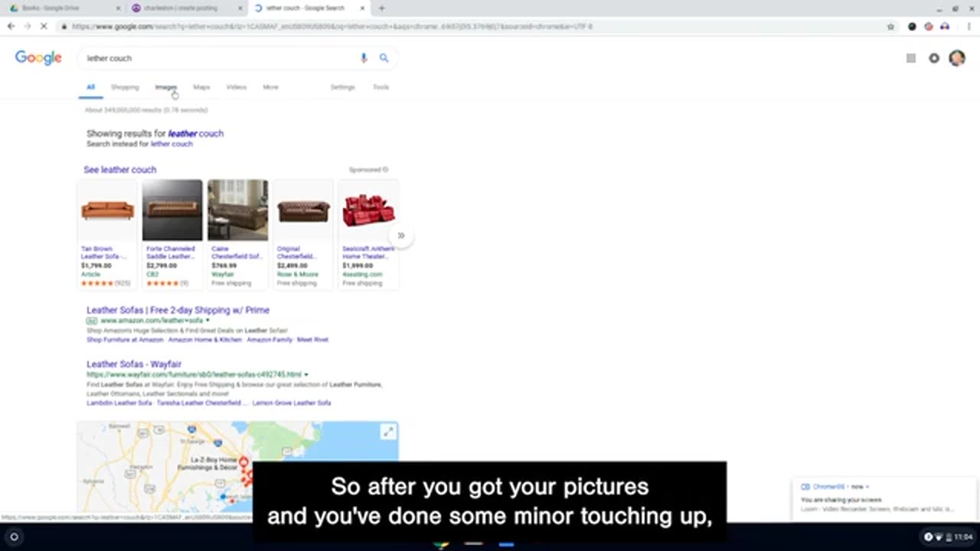Open the Chrome OS launcher circle
This screenshot has width=980, height=551.
pos(14,536)
